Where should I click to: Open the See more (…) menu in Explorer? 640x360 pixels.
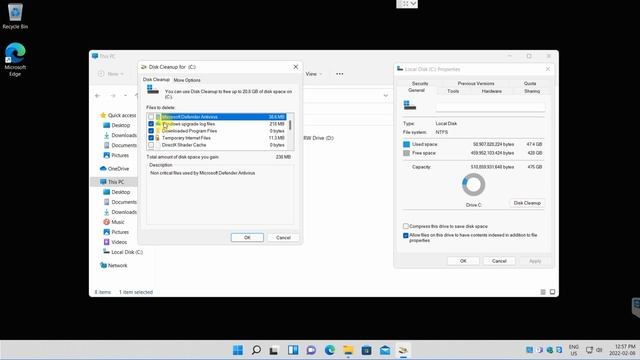(x=340, y=74)
